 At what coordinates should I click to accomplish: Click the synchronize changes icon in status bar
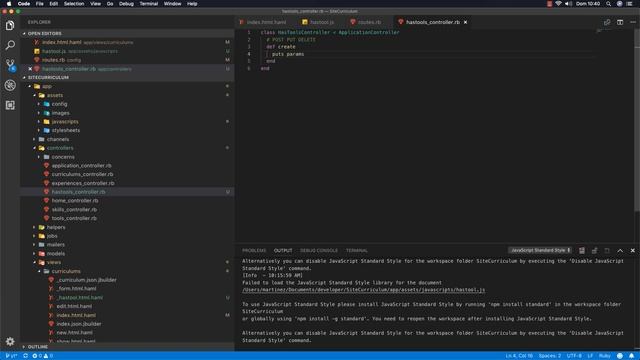click(25, 356)
